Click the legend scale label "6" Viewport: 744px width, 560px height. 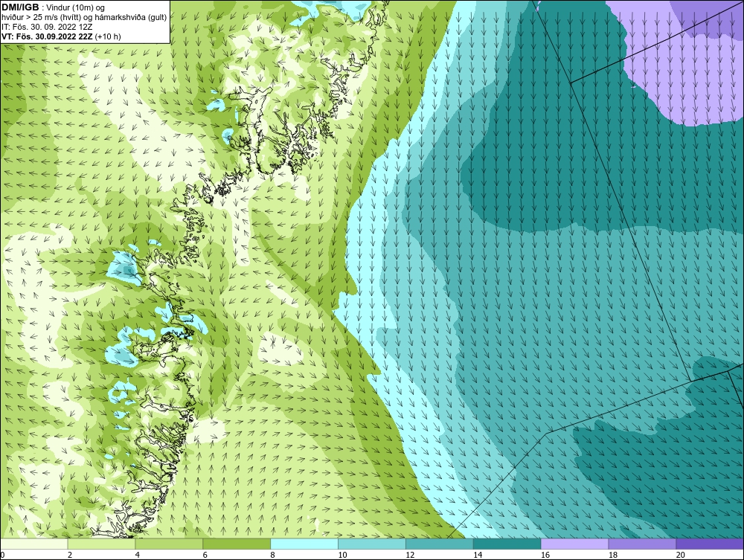[205, 555]
